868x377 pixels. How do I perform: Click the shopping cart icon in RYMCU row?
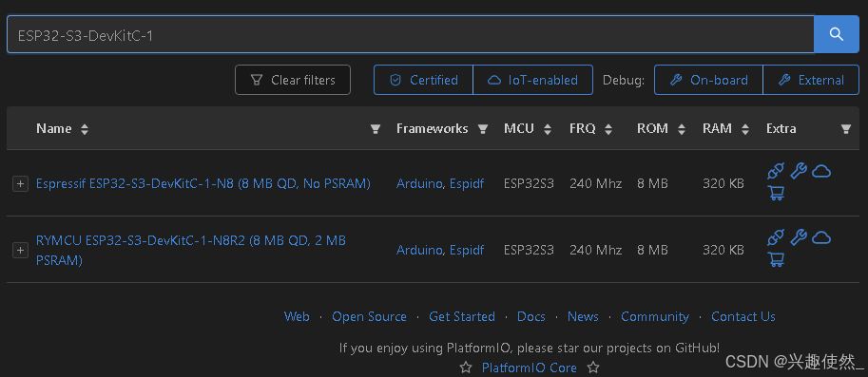pyautogui.click(x=776, y=259)
